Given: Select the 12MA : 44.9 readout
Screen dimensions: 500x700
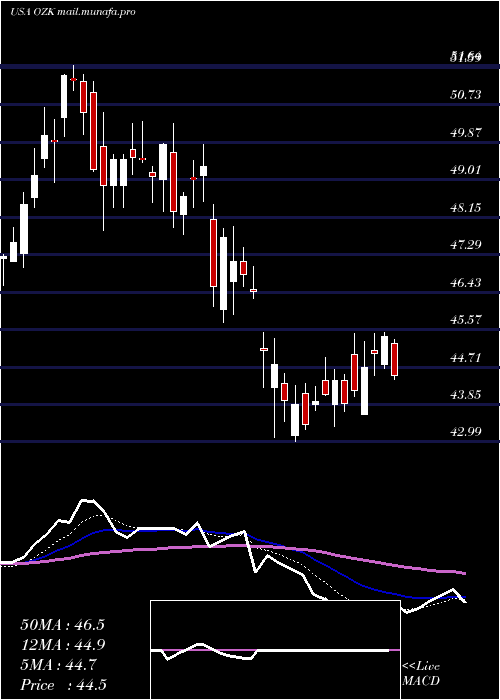Looking at the screenshot, I should (62, 645).
